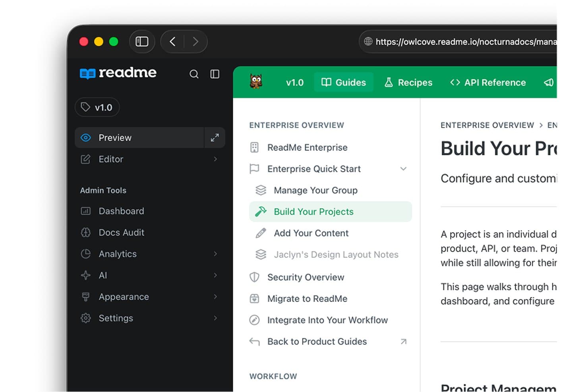Collapse the readme admin sidebar panel icon
This screenshot has width=588, height=392.
point(215,74)
